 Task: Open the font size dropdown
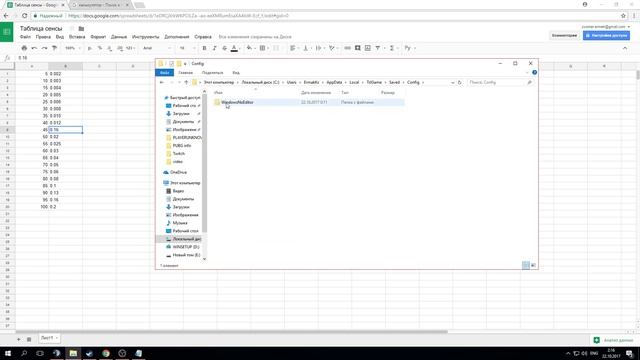[186, 48]
